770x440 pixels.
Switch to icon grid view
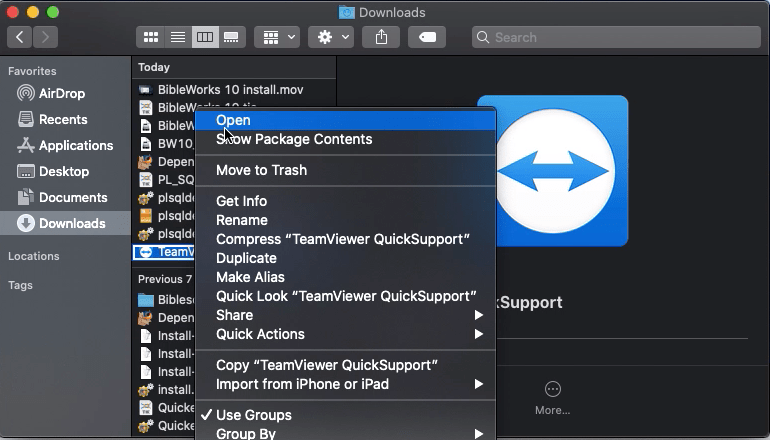point(150,37)
